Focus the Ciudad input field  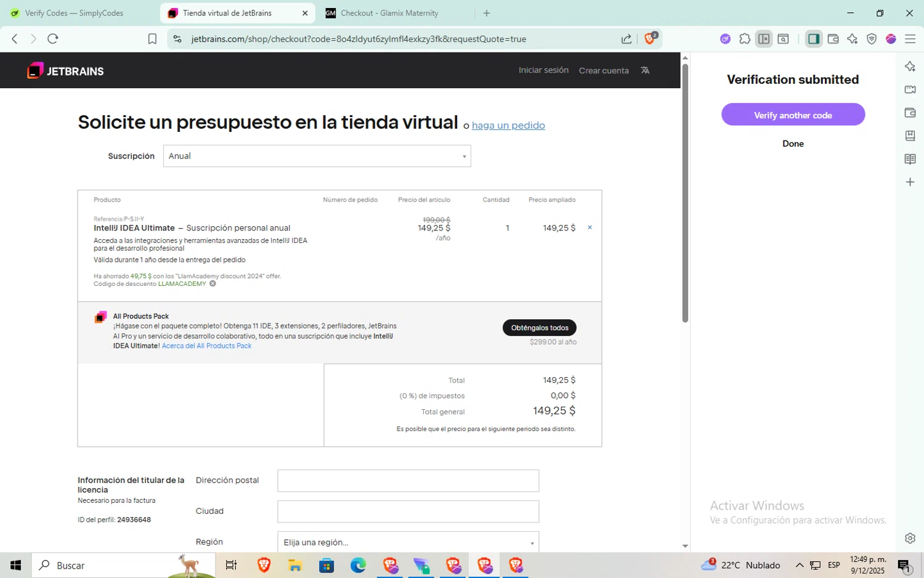(x=408, y=511)
